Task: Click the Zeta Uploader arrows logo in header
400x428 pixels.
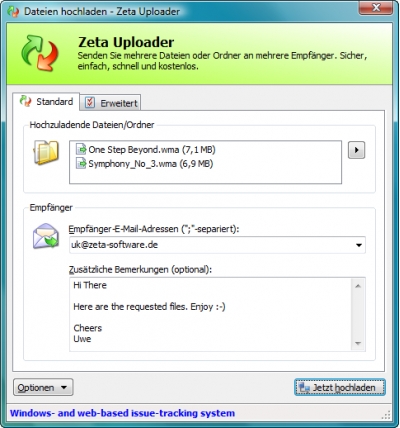Action: click(40, 53)
